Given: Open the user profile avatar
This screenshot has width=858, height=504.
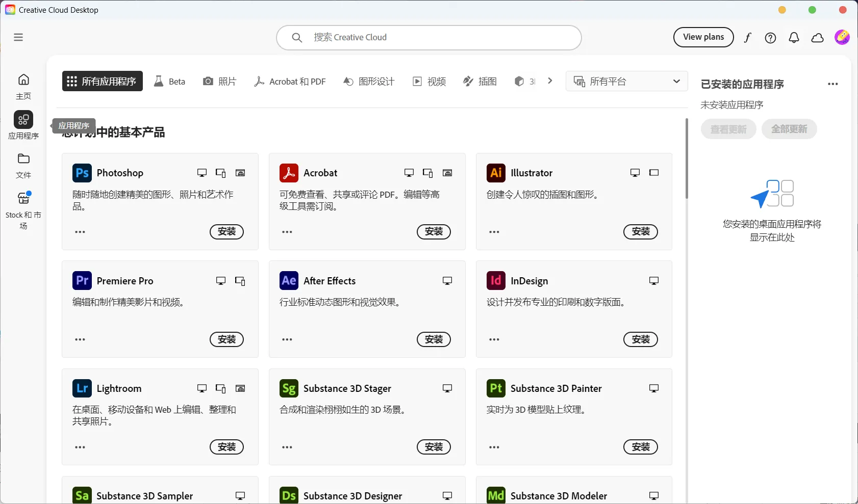Looking at the screenshot, I should click(842, 37).
